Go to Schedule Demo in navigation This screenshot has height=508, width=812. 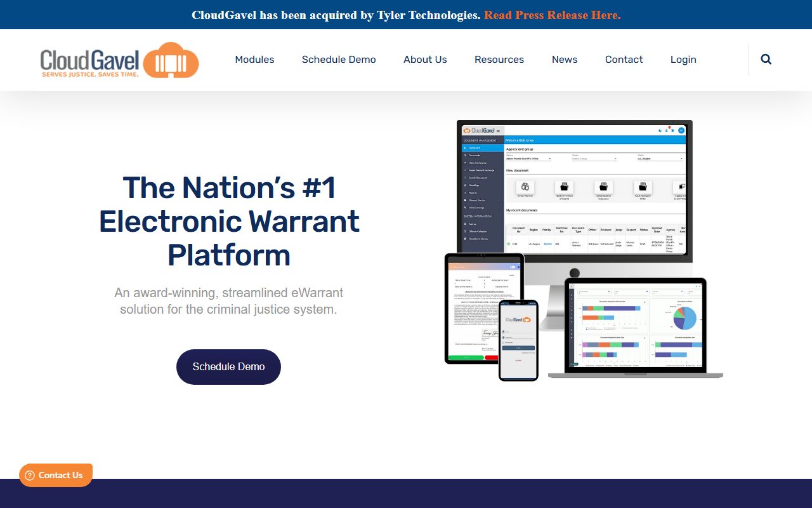point(339,59)
